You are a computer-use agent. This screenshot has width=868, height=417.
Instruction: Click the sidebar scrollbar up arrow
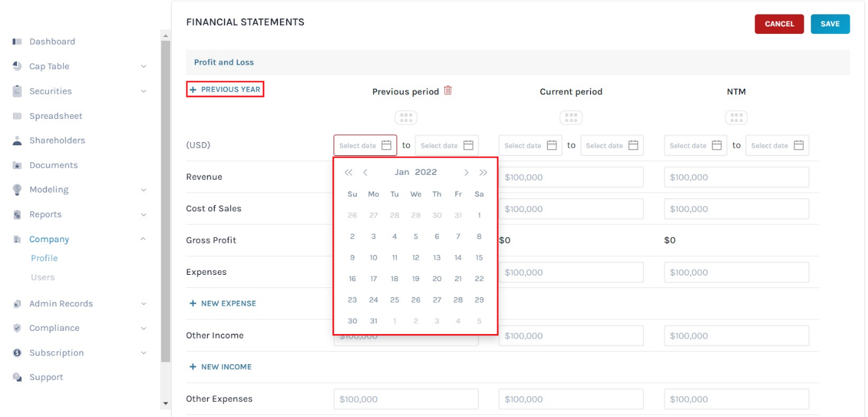click(x=166, y=36)
